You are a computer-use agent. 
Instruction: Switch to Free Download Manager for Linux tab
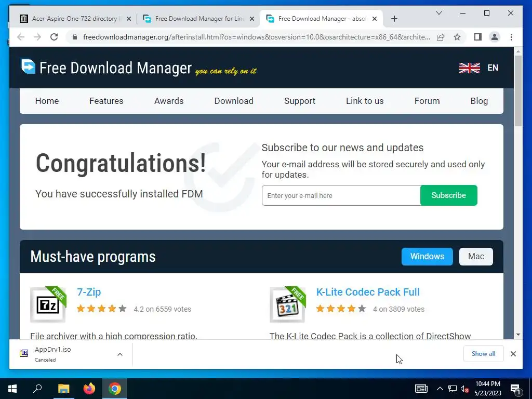pos(199,19)
